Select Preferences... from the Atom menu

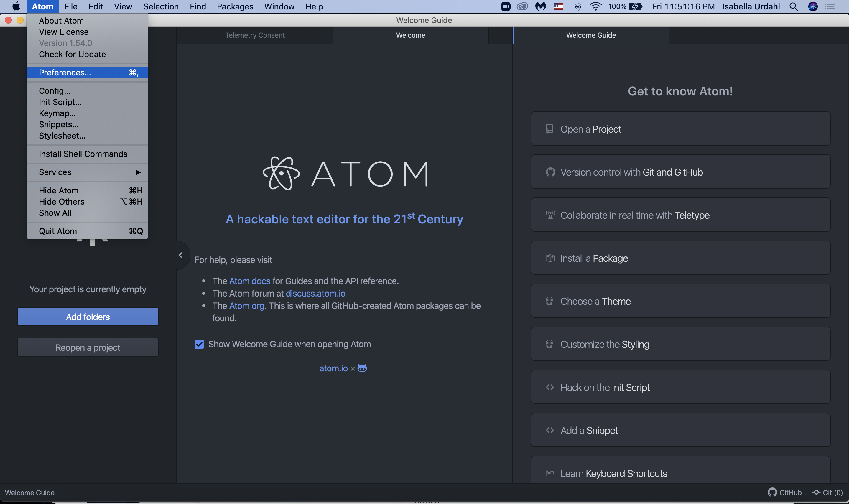(x=87, y=73)
